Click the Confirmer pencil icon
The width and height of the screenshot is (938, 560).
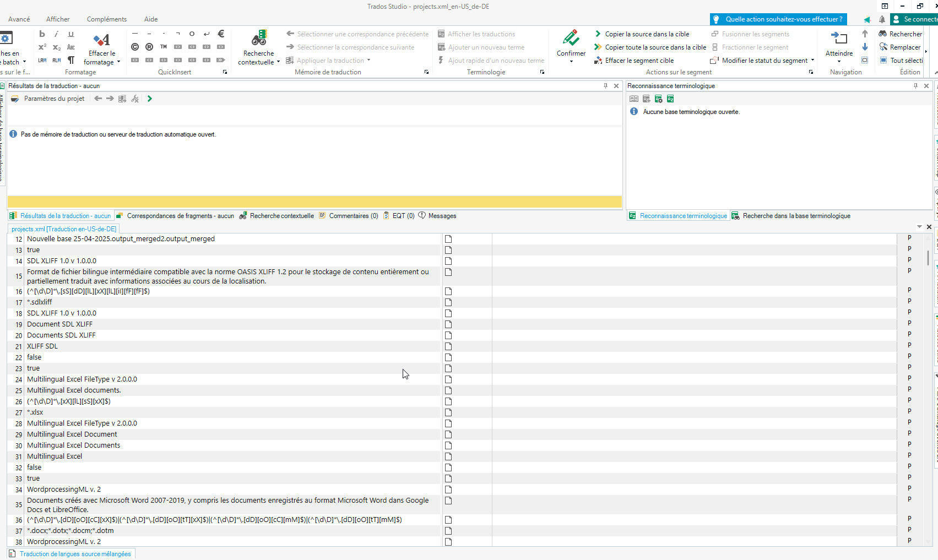(571, 38)
